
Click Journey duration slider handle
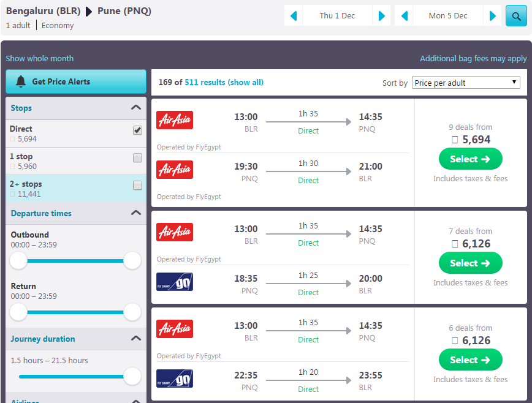click(132, 377)
